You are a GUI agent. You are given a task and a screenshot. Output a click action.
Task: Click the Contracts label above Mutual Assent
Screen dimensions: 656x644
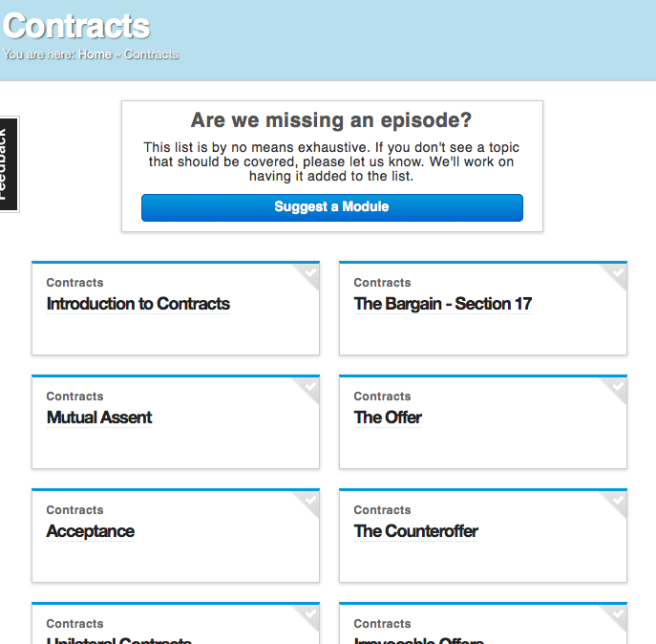74,397
